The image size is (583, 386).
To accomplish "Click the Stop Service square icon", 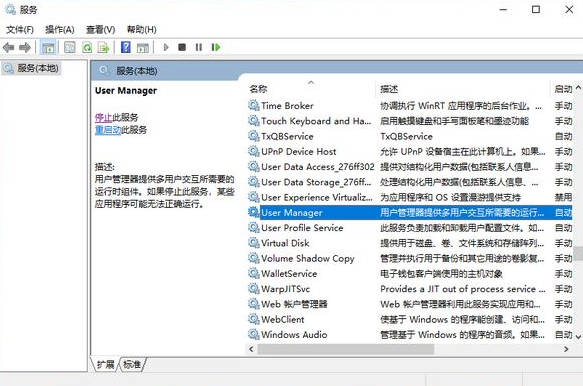I will tap(182, 47).
